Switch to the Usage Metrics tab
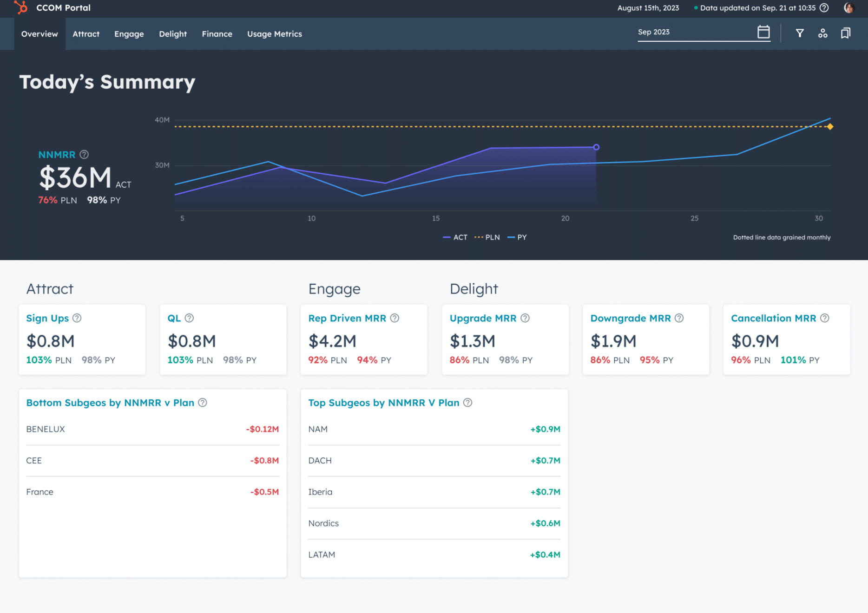 pyautogui.click(x=275, y=33)
